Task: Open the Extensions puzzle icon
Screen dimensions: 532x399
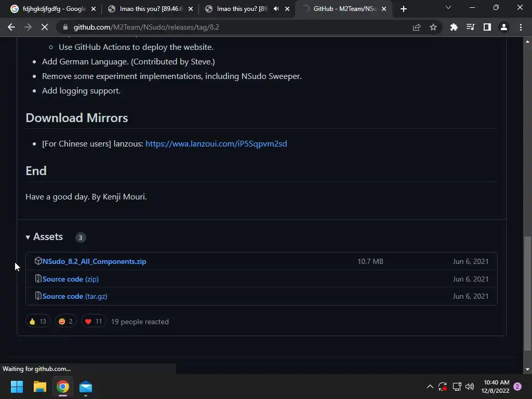Action: pos(454,27)
